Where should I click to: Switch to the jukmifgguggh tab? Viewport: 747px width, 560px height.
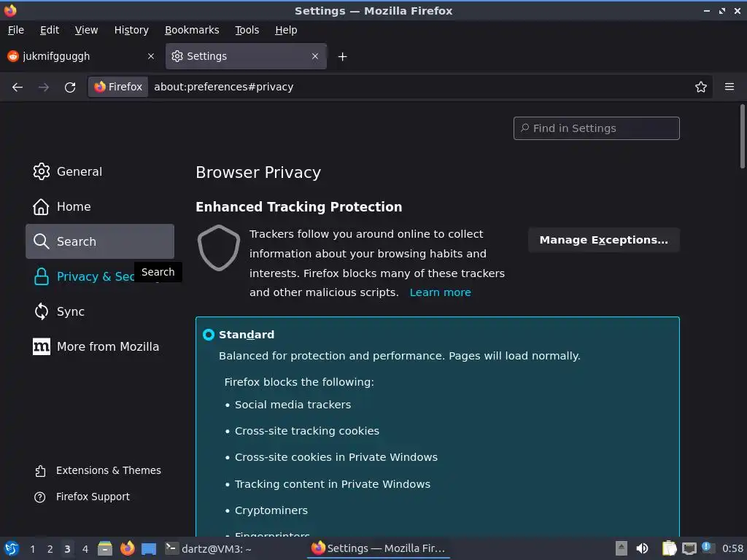click(81, 56)
